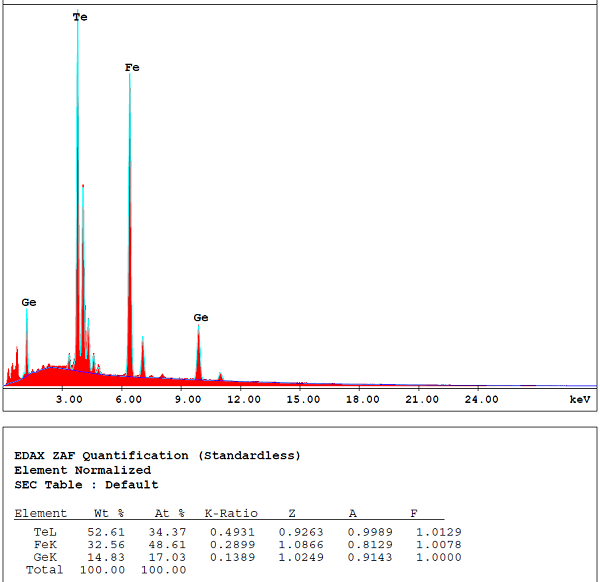This screenshot has height=582, width=600.
Task: Click the Te peak label
Action: coord(80,17)
